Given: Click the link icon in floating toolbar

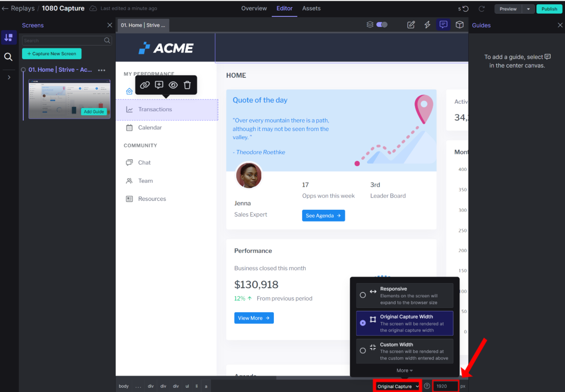Looking at the screenshot, I should [x=145, y=85].
